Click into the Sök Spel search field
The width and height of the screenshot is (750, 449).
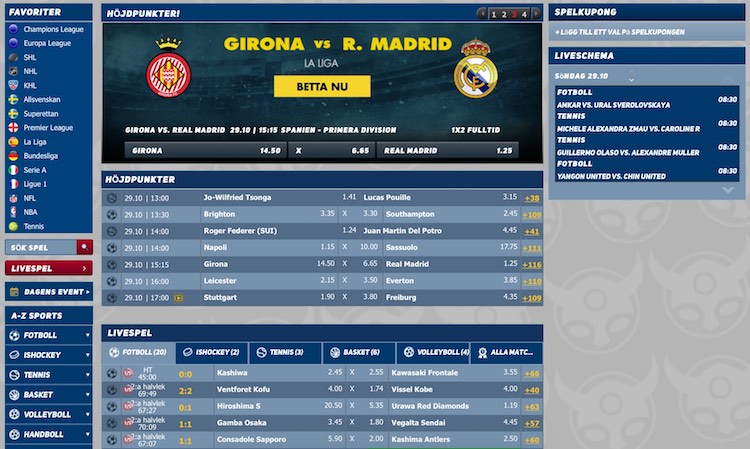point(41,247)
